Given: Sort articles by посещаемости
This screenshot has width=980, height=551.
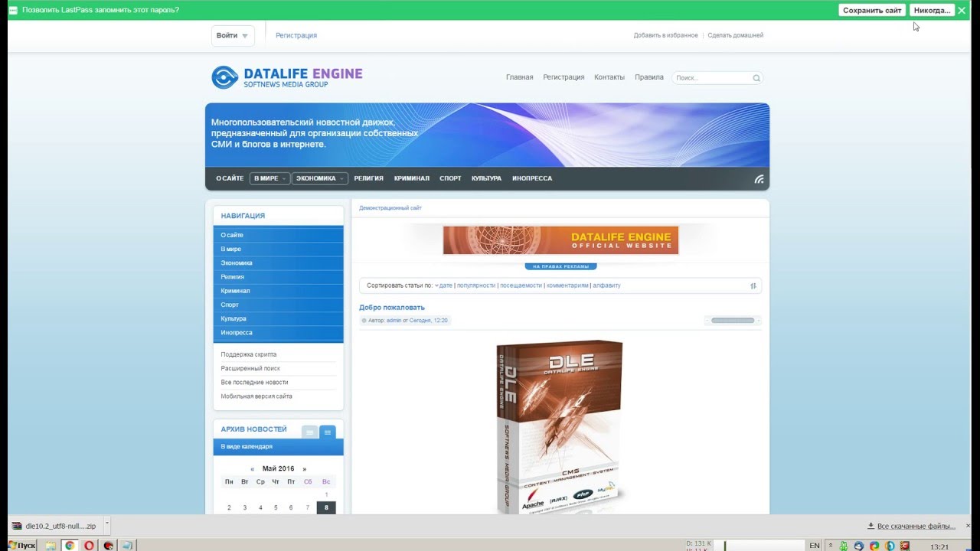Looking at the screenshot, I should (521, 285).
